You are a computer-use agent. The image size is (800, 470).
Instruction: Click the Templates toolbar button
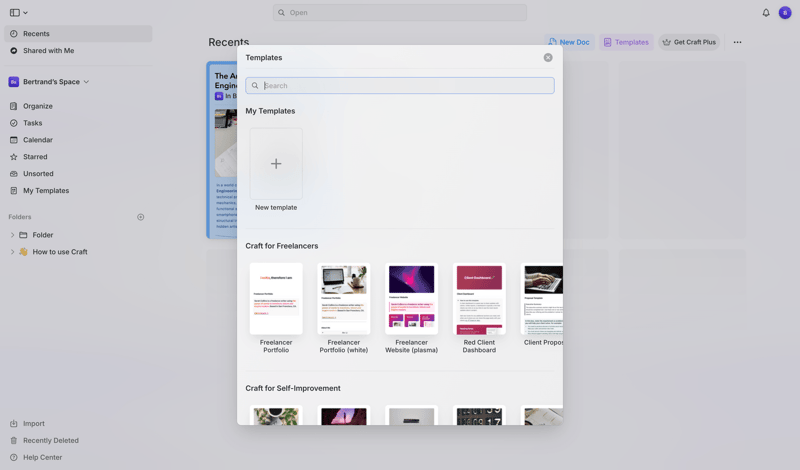tap(626, 42)
